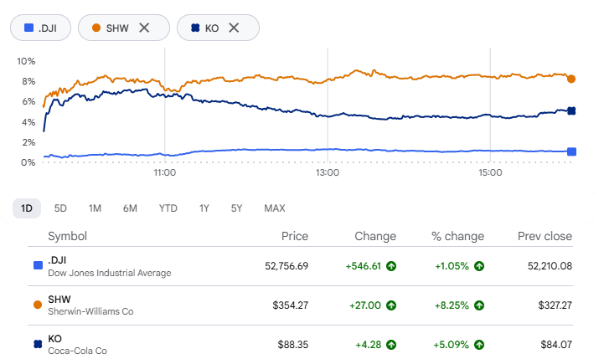
Task: Click the 13:00 time axis label
Action: [x=328, y=172]
